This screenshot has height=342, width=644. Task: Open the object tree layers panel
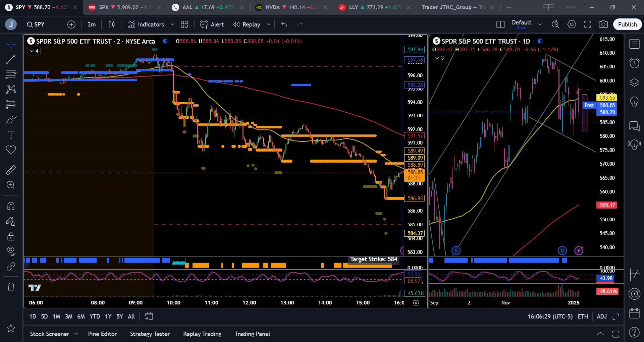634,82
